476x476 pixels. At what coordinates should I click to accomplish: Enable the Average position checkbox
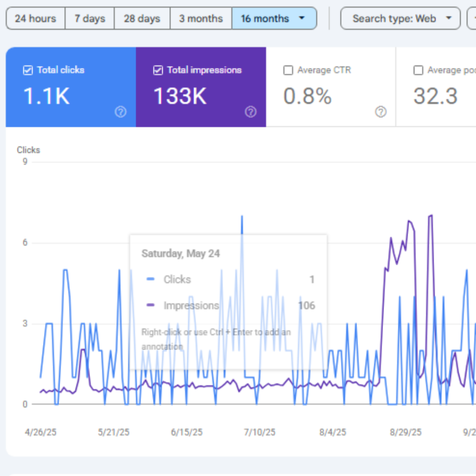(418, 70)
